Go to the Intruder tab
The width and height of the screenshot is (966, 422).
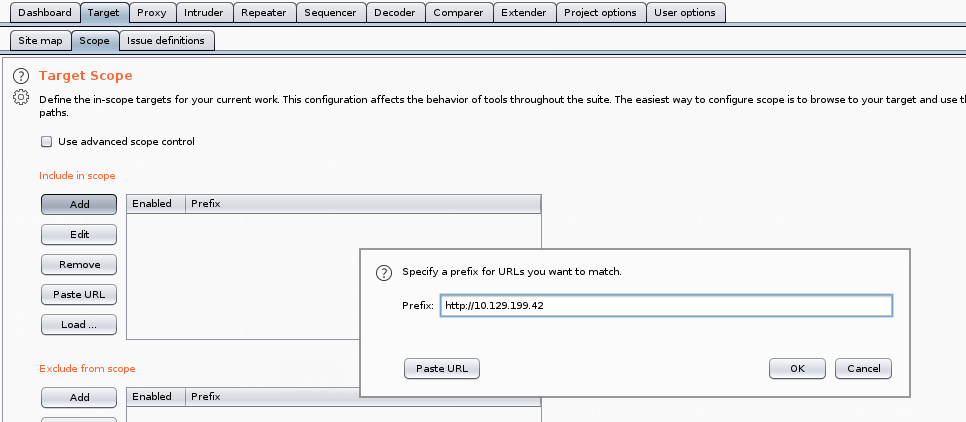coord(204,13)
